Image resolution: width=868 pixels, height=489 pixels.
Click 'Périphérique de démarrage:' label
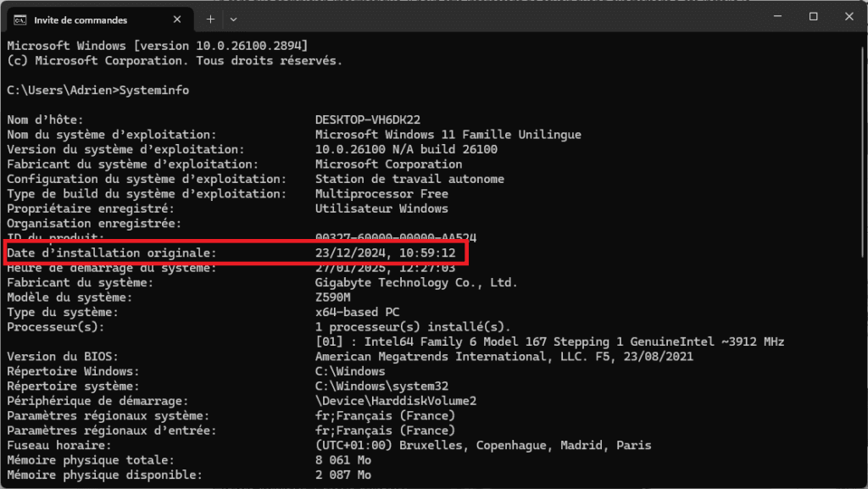(98, 401)
